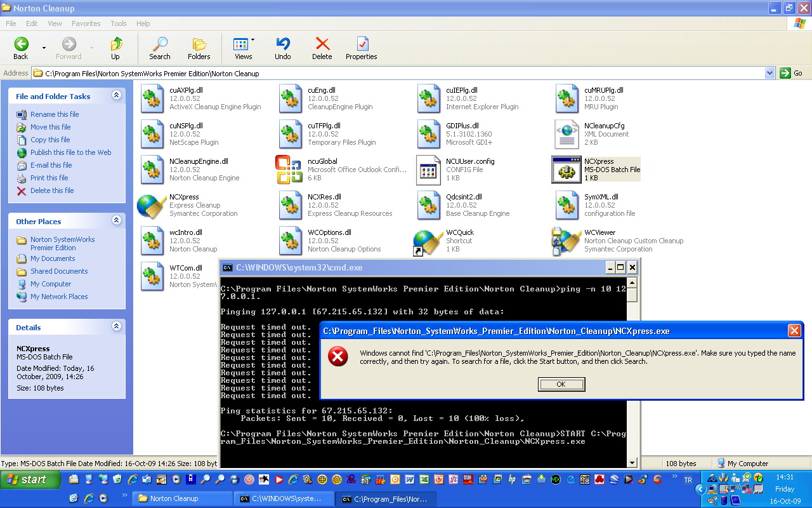The image size is (812, 508).
Task: Click Rename this file link
Action: coord(55,114)
